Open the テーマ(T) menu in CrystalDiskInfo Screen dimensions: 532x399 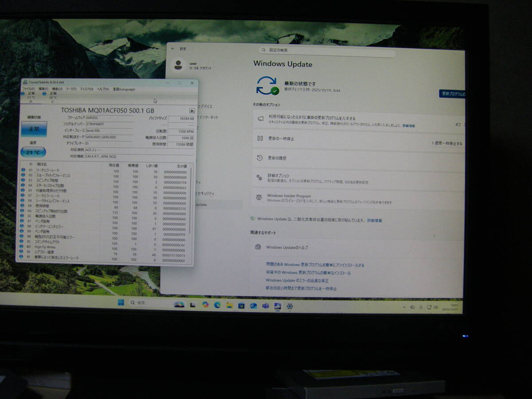(x=71, y=89)
